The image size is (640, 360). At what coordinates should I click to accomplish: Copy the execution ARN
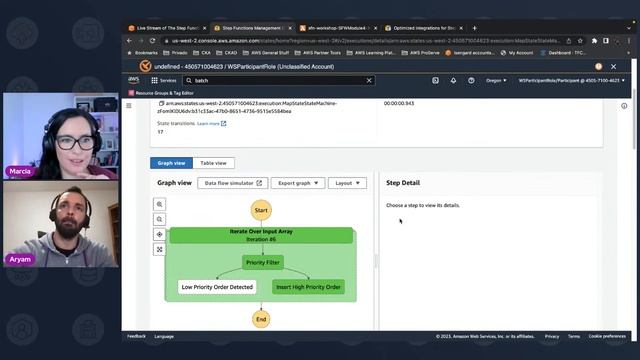[161, 104]
